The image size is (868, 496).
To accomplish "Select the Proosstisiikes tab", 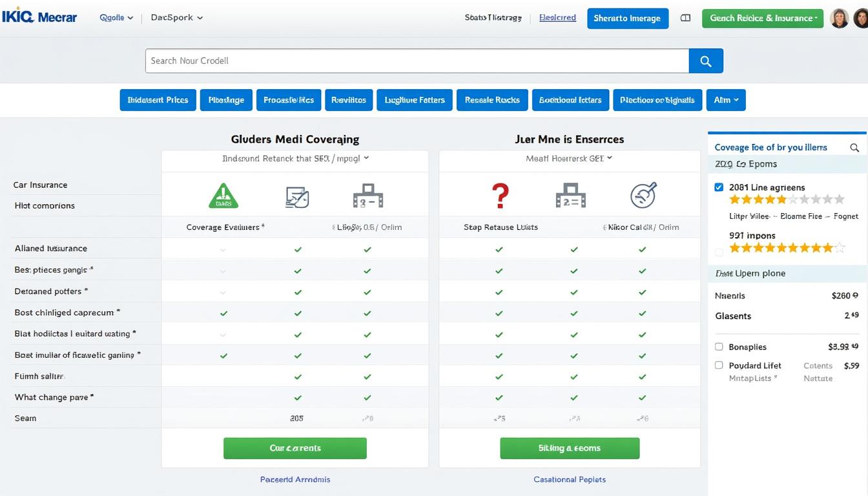I will (289, 100).
